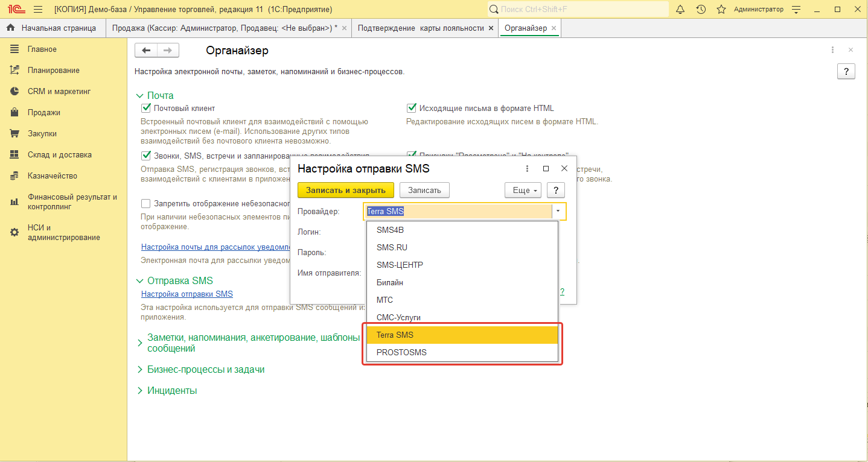Open Склад и доставка section
Image resolution: width=868 pixels, height=462 pixels.
(63, 154)
